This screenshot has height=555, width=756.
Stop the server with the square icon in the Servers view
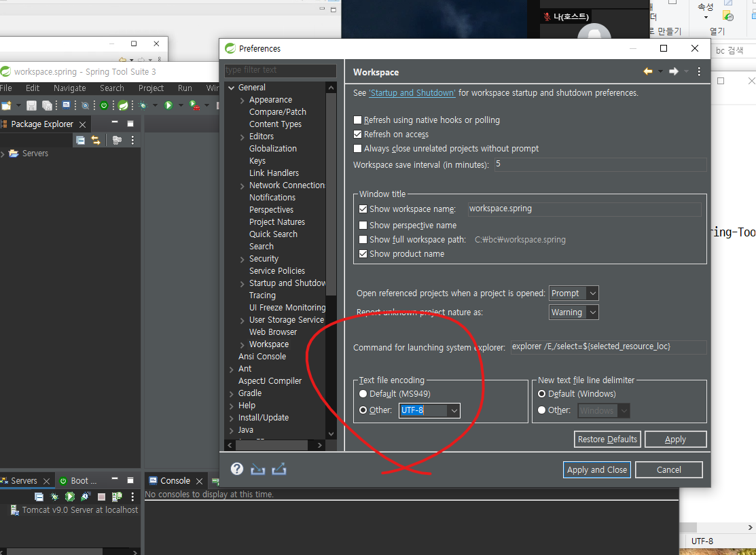[101, 497]
